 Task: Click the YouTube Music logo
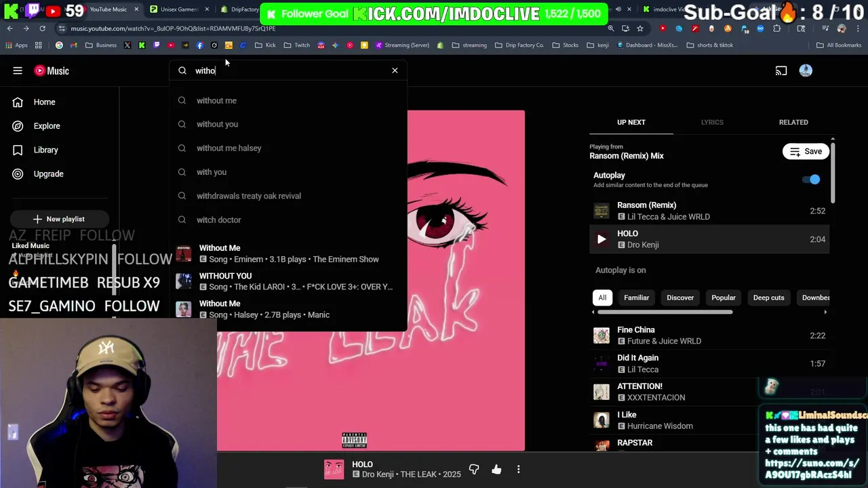pos(52,70)
